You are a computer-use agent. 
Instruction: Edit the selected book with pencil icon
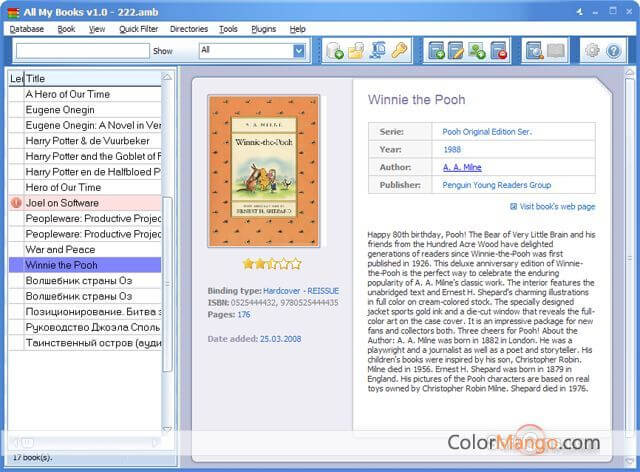456,51
